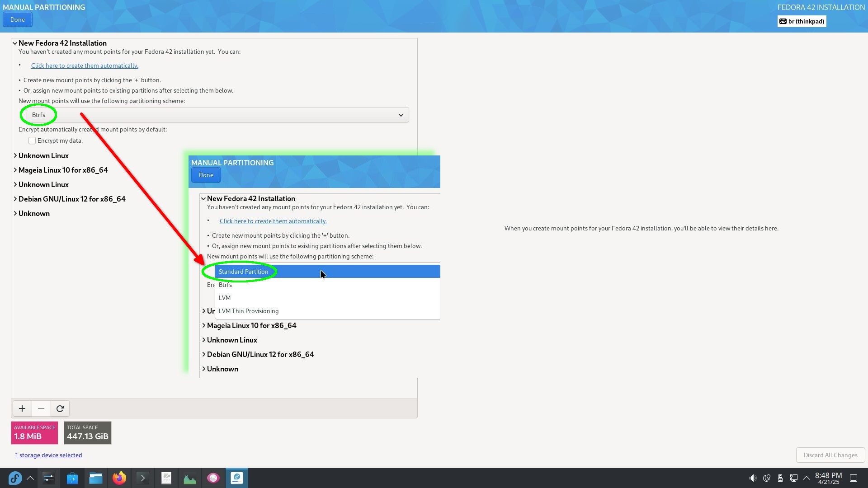The image size is (868, 488).
Task: Click Done in the top-left header
Action: (18, 19)
